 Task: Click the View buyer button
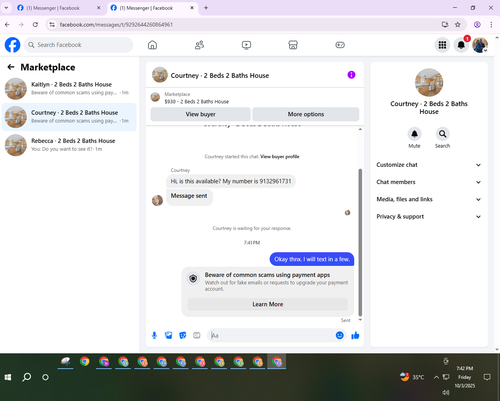point(200,114)
